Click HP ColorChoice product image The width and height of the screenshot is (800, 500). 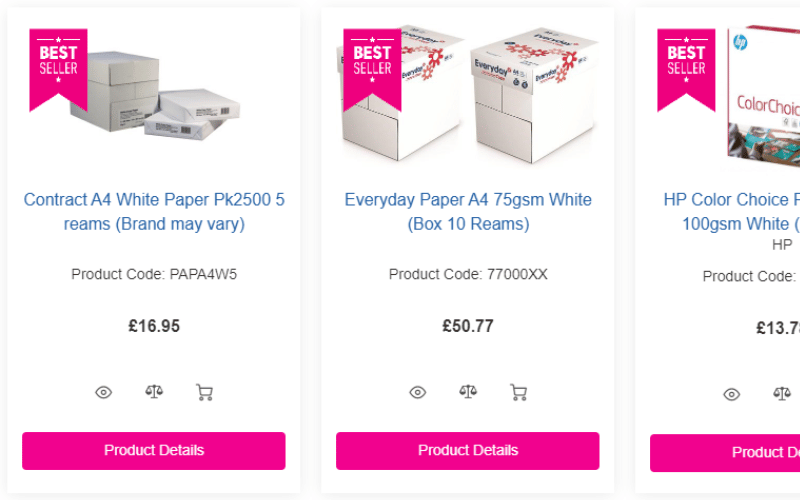click(x=765, y=100)
